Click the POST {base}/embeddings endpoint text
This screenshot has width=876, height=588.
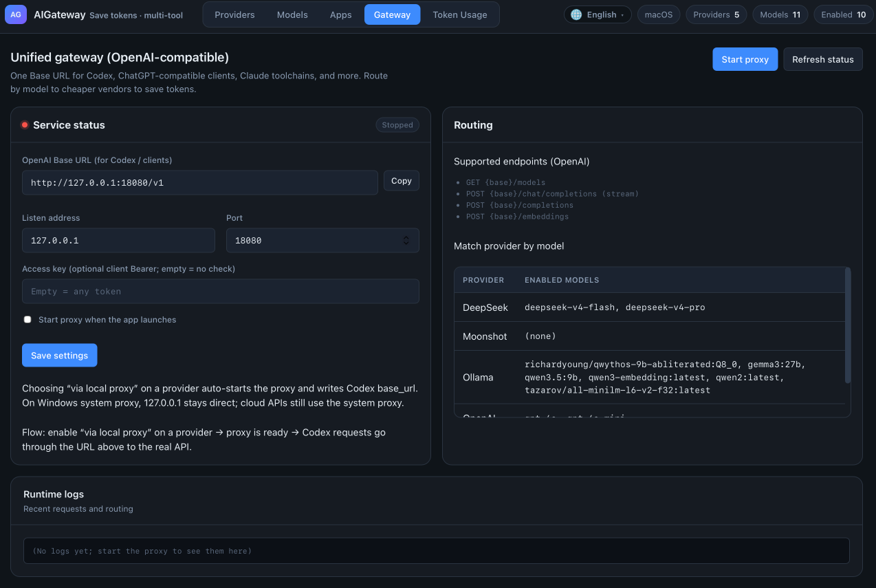(517, 217)
